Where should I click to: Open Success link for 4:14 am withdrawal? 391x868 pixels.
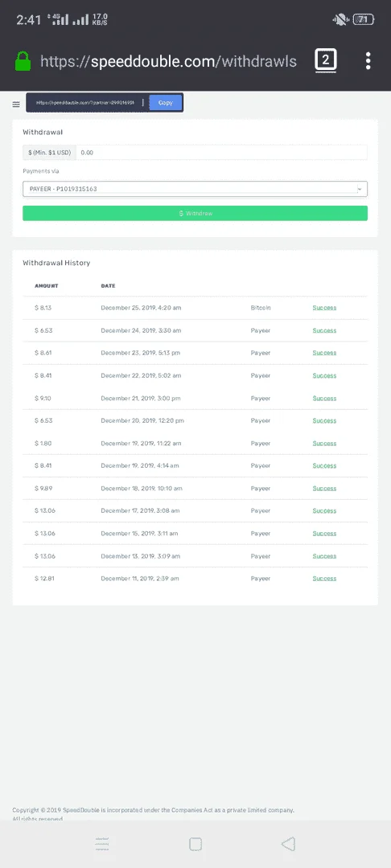pyautogui.click(x=324, y=465)
